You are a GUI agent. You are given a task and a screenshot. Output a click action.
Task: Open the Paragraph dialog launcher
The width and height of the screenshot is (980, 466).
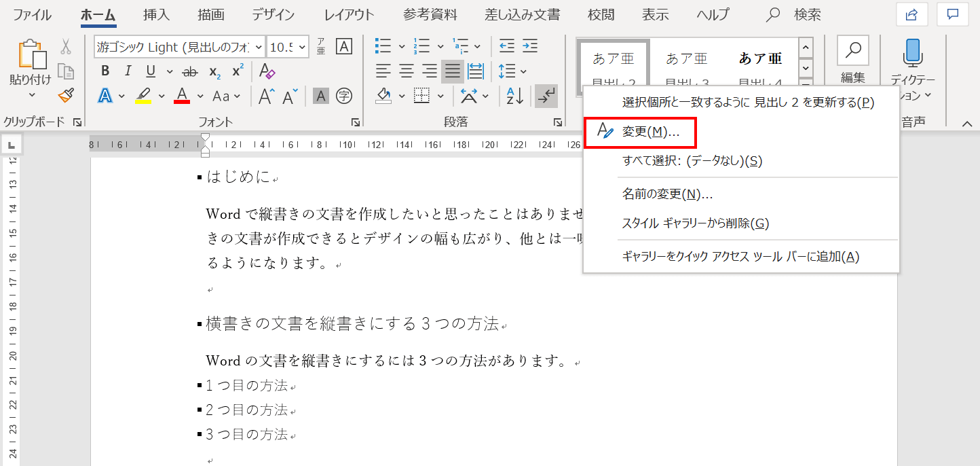click(557, 122)
